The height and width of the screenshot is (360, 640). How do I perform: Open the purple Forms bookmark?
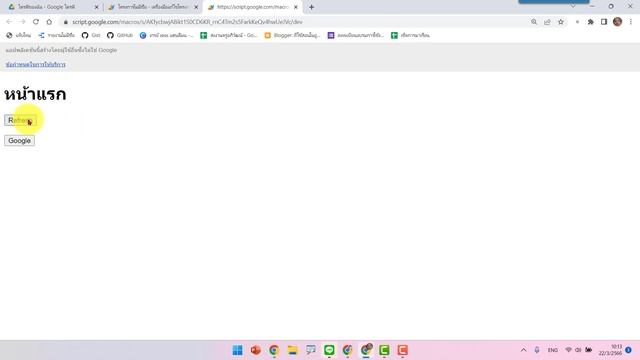tap(356, 36)
